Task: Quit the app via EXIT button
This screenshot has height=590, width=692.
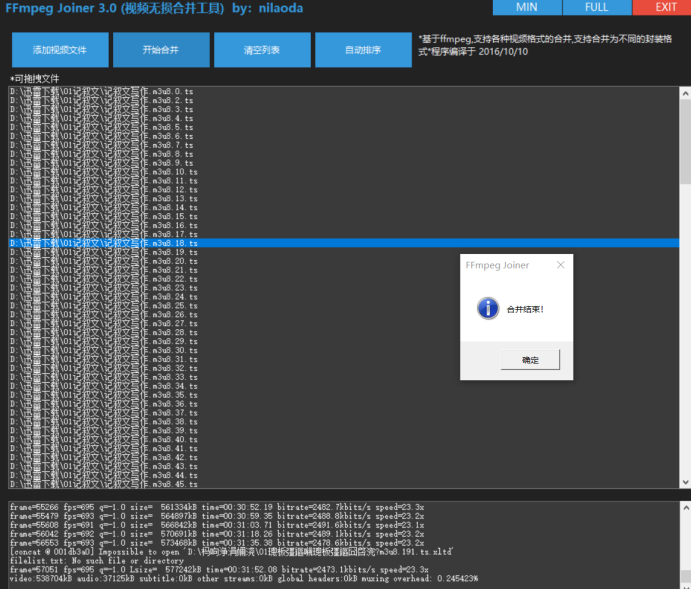Action: (662, 8)
